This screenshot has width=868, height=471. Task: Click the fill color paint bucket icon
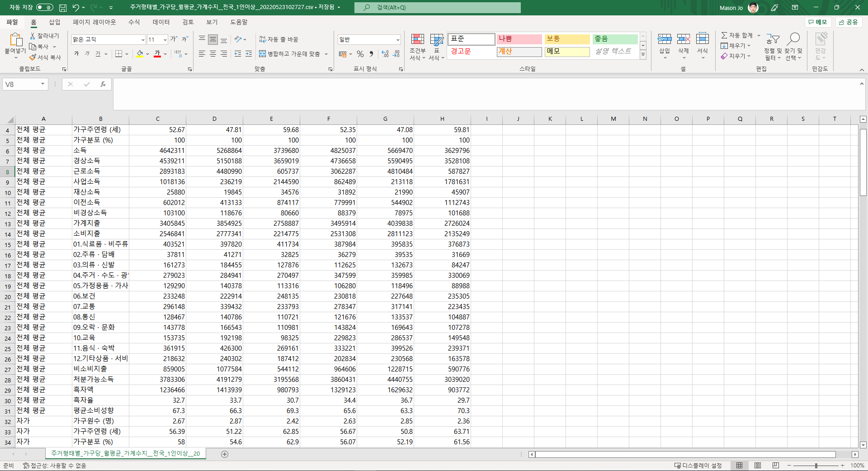click(140, 54)
